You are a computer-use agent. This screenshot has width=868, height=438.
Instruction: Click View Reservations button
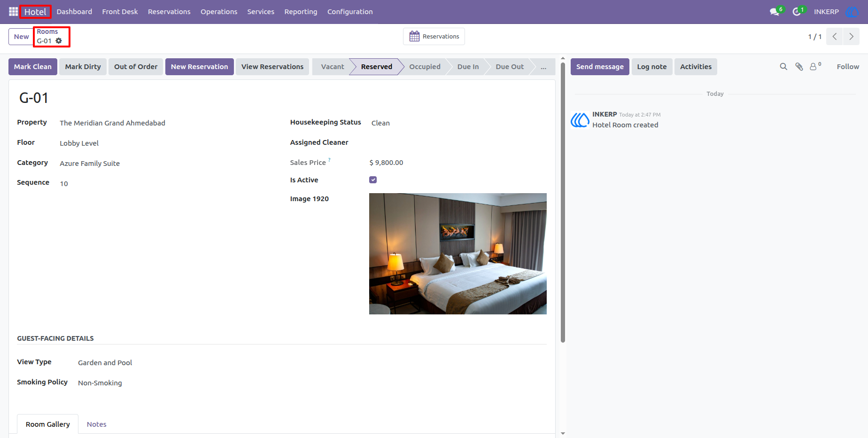(x=272, y=67)
